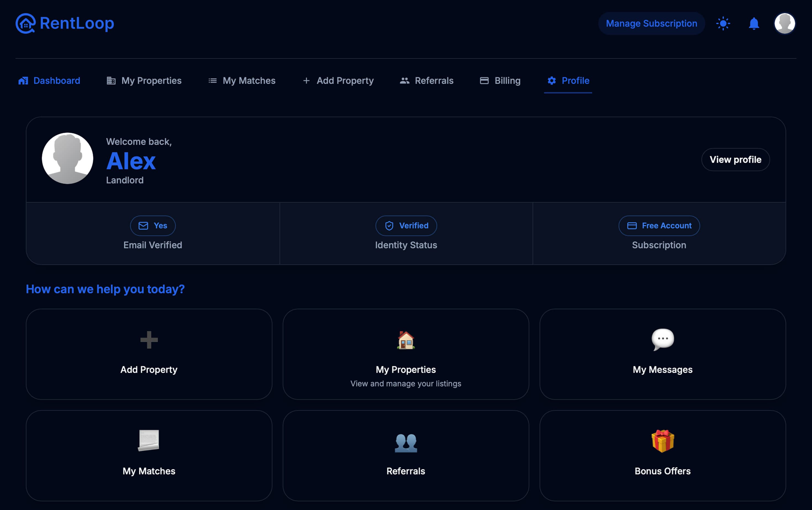Open notifications via the bell icon
The image size is (812, 510).
coord(754,23)
